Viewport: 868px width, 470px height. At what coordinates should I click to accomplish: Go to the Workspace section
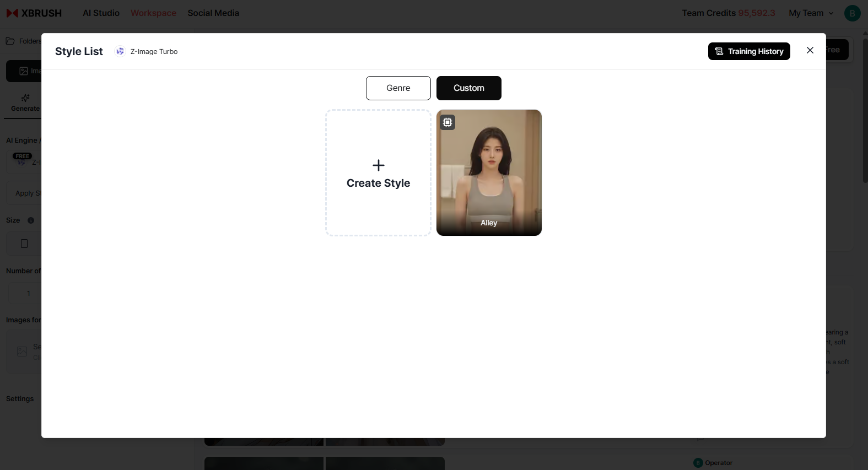pyautogui.click(x=153, y=13)
